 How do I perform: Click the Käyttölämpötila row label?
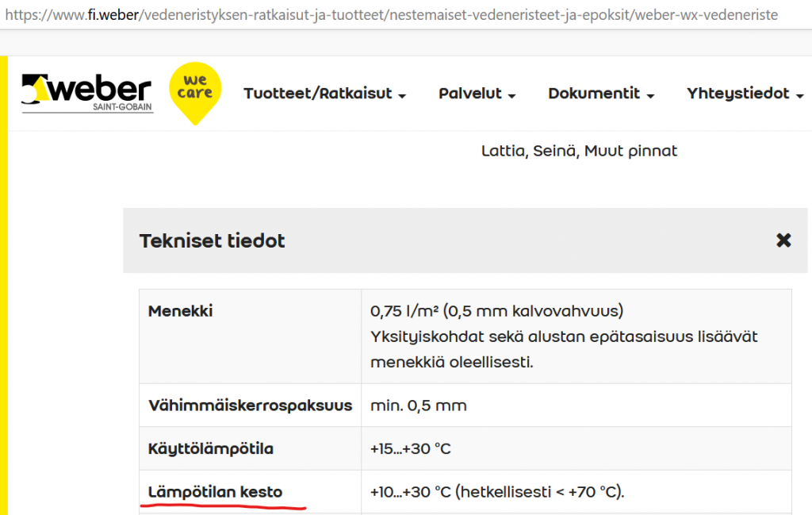[210, 449]
